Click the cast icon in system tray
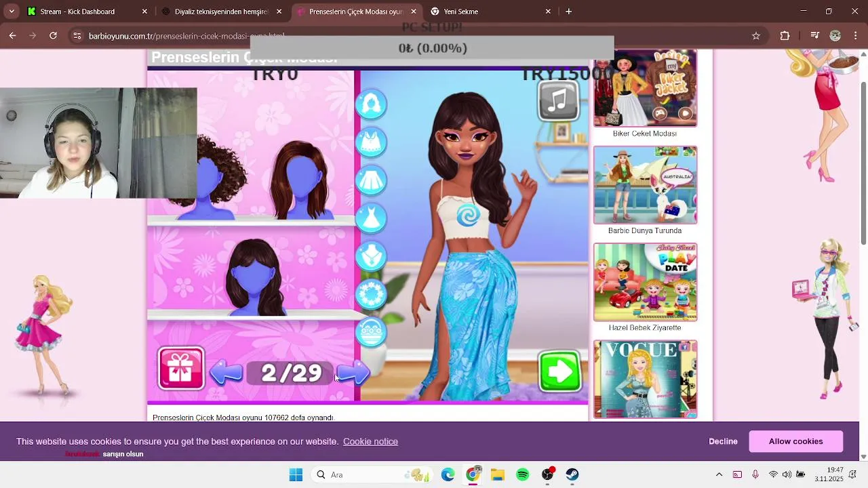The image size is (868, 488). point(737,474)
